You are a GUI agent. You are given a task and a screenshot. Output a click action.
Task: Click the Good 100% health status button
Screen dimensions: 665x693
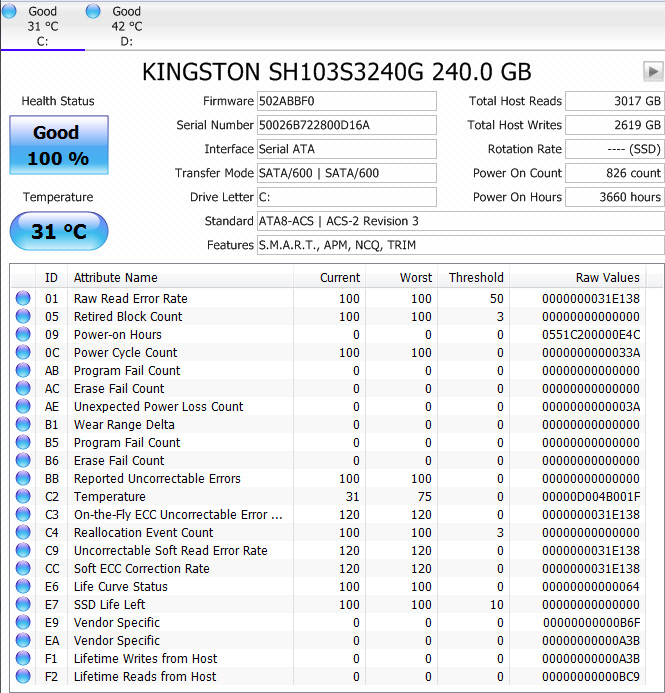coord(58,146)
